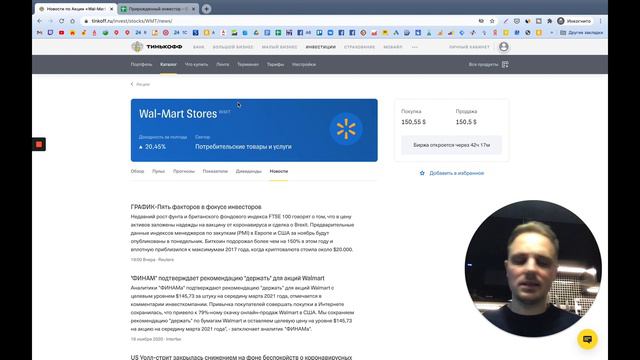Click the back chevron next to Акции
This screenshot has height=360, width=640.
click(132, 84)
